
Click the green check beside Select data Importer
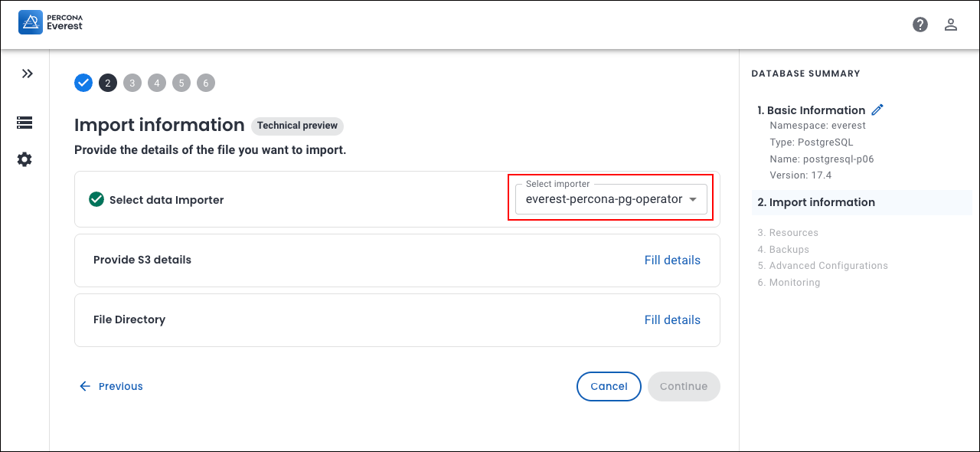[x=96, y=199]
